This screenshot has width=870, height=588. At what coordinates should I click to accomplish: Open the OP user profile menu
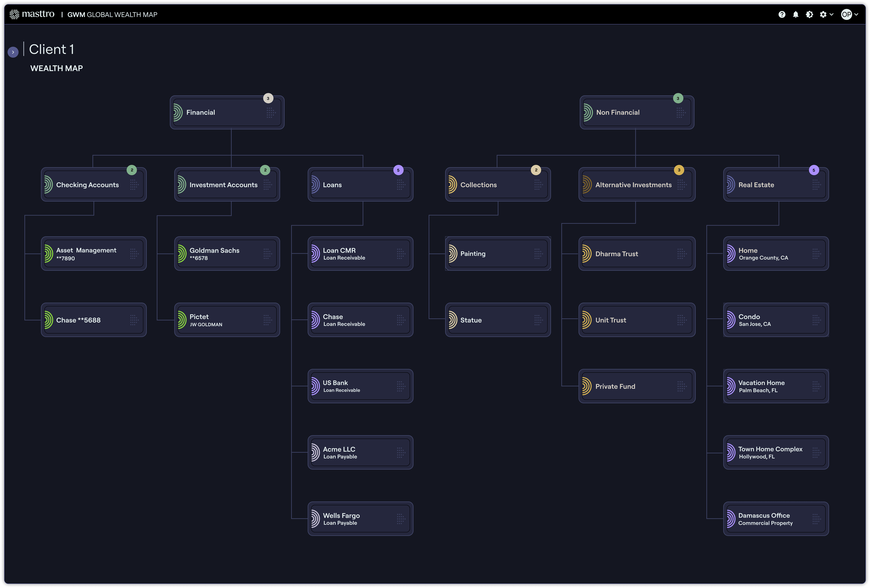849,15
